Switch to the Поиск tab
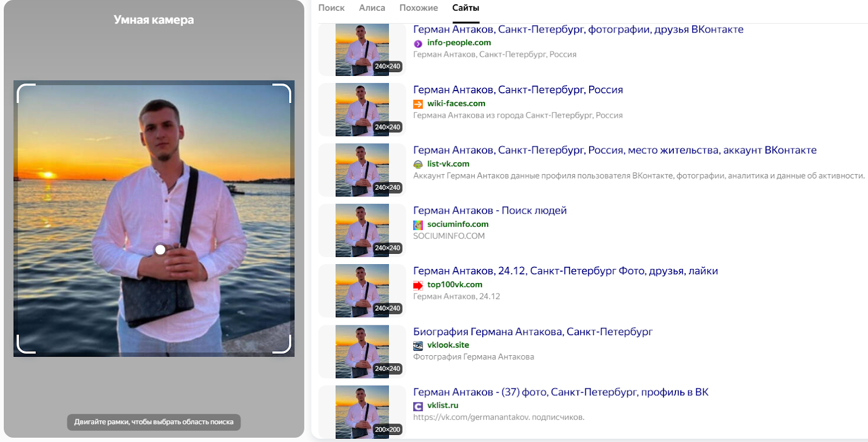This screenshot has height=442, width=868. click(x=331, y=8)
